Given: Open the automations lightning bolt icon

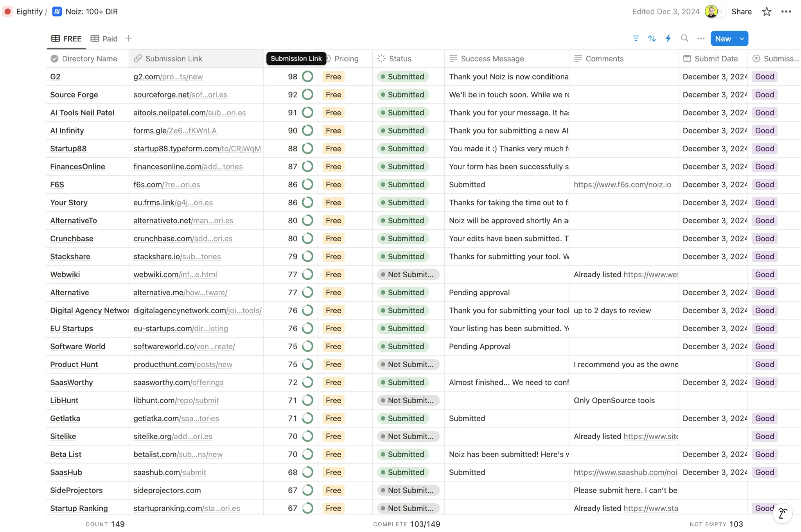Looking at the screenshot, I should [668, 38].
